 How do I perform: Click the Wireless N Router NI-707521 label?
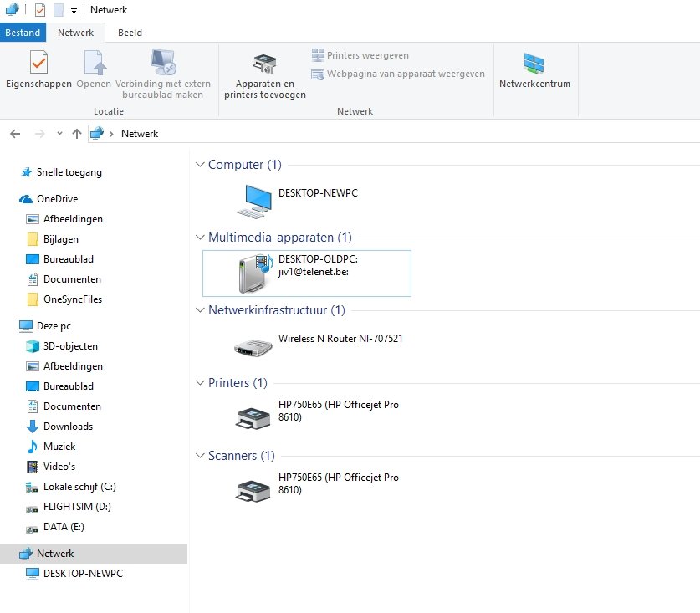[x=340, y=339]
